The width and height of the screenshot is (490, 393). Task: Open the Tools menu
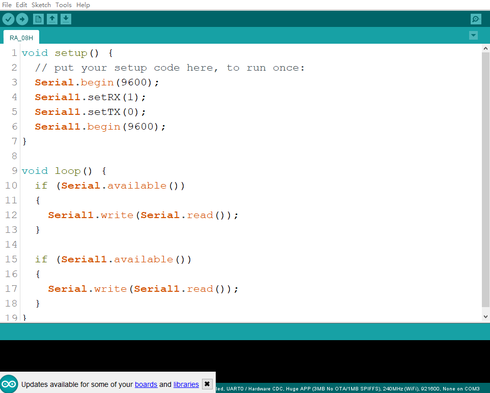pyautogui.click(x=63, y=5)
